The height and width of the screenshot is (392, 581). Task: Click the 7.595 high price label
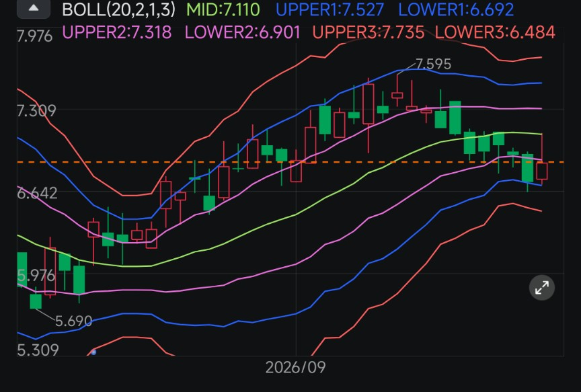click(x=434, y=64)
